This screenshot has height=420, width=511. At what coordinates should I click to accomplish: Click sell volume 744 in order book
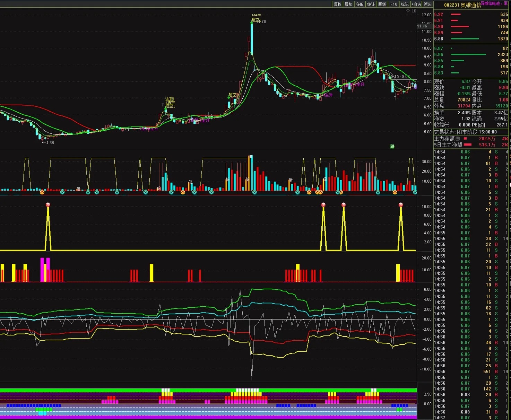tap(504, 33)
